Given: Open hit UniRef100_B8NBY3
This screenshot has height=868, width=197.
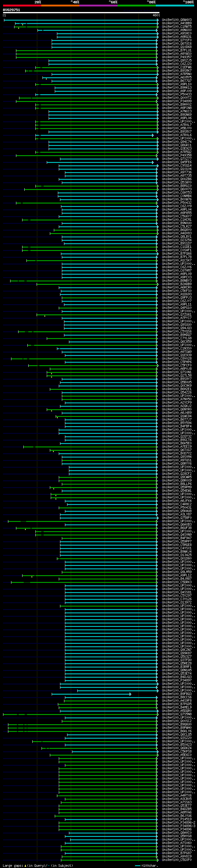Looking at the screenshot, I should pos(176,281).
